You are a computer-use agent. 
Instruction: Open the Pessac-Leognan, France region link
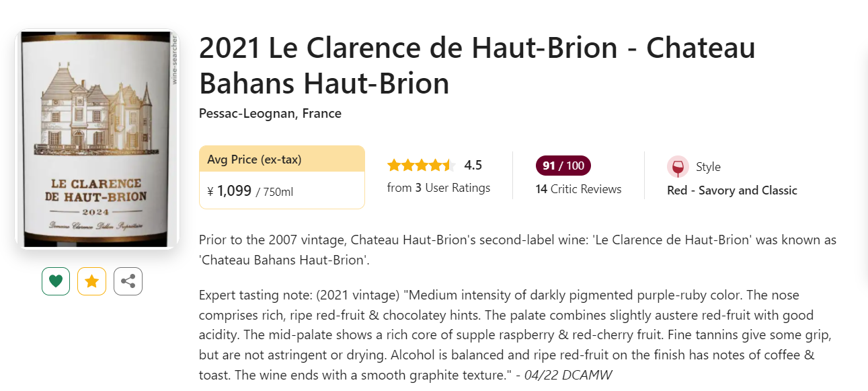click(270, 114)
